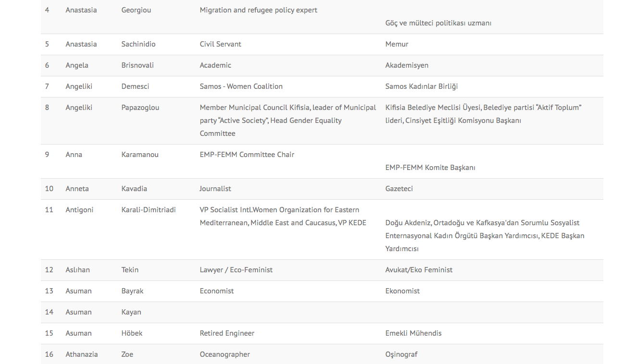Click 'EMP-FEMM Committee Chair' cell
626x364 pixels.
pyautogui.click(x=247, y=155)
